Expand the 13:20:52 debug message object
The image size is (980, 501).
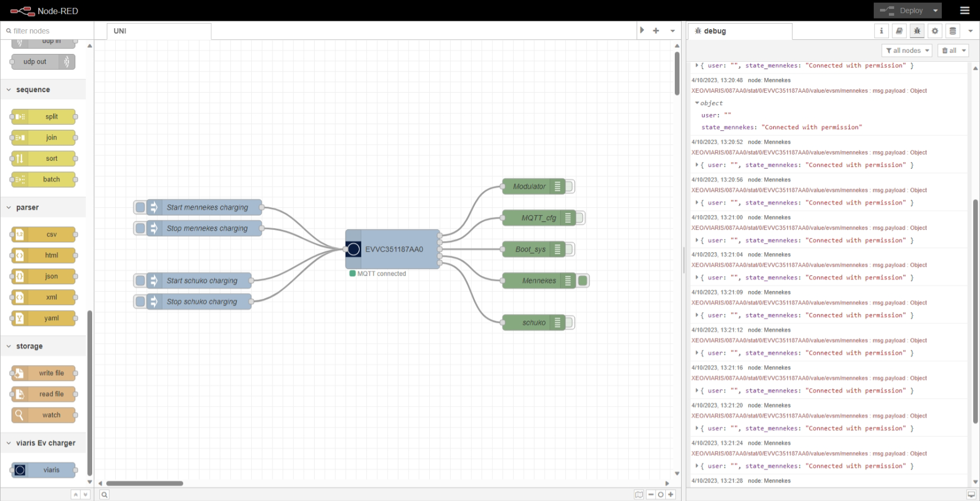coord(697,165)
